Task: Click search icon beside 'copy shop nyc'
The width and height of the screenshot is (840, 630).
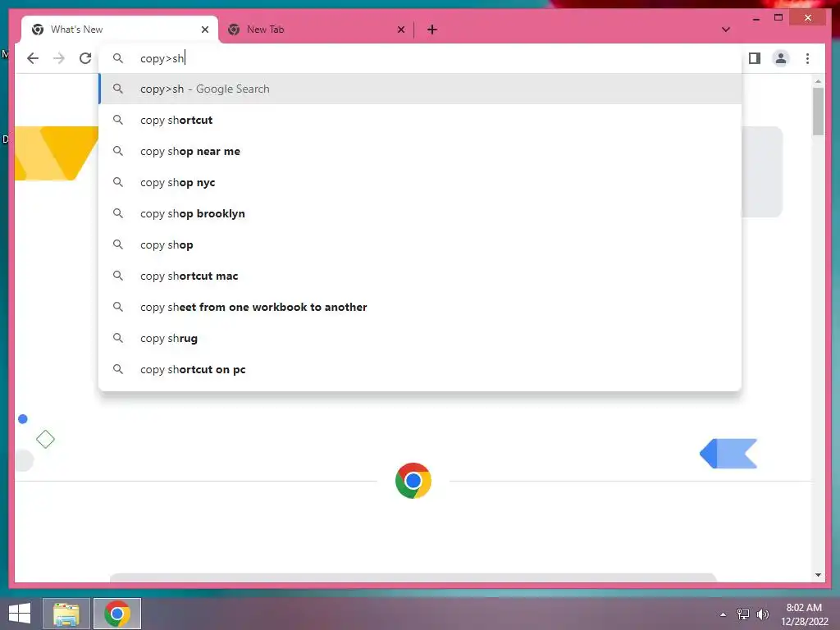Action: pos(118,182)
